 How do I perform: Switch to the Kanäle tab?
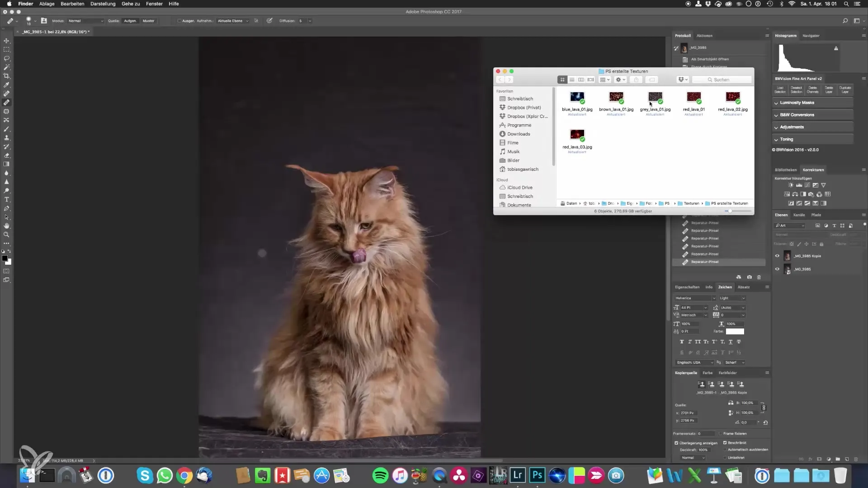pos(799,215)
